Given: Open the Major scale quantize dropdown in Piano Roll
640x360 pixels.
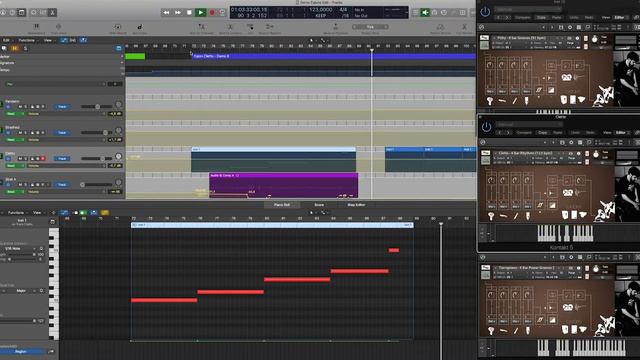Looking at the screenshot, I should coord(24,291).
